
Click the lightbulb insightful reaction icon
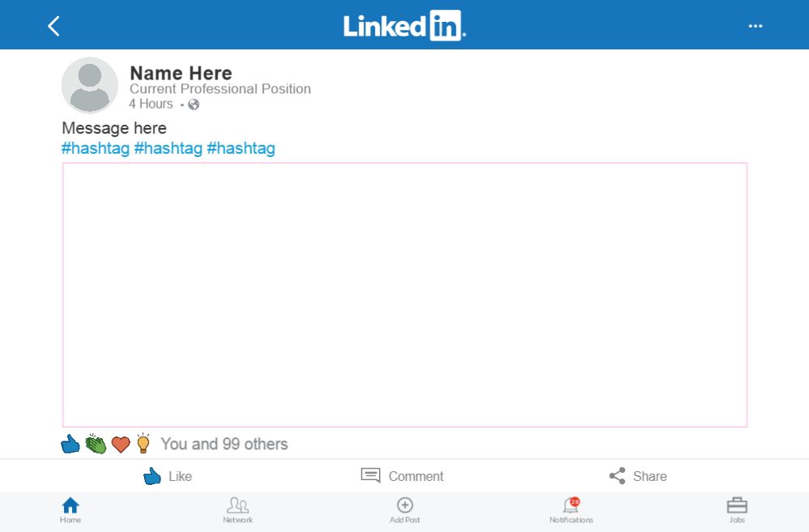[x=143, y=443]
